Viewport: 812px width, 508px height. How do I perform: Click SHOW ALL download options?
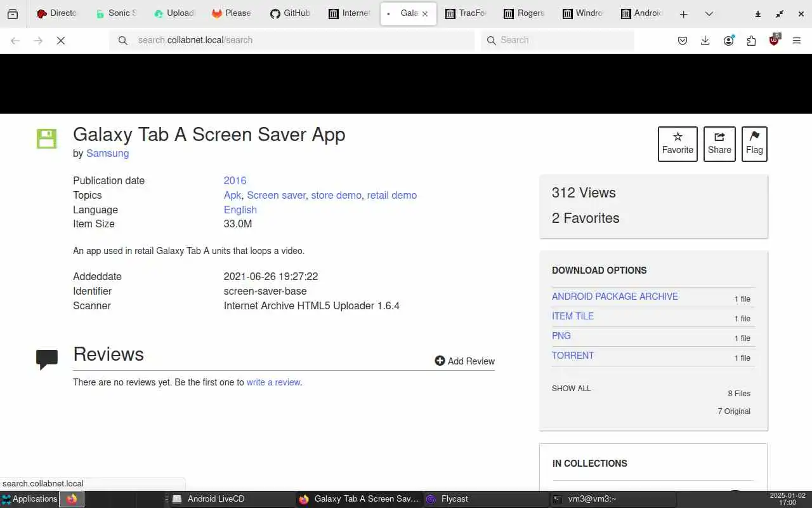571,389
